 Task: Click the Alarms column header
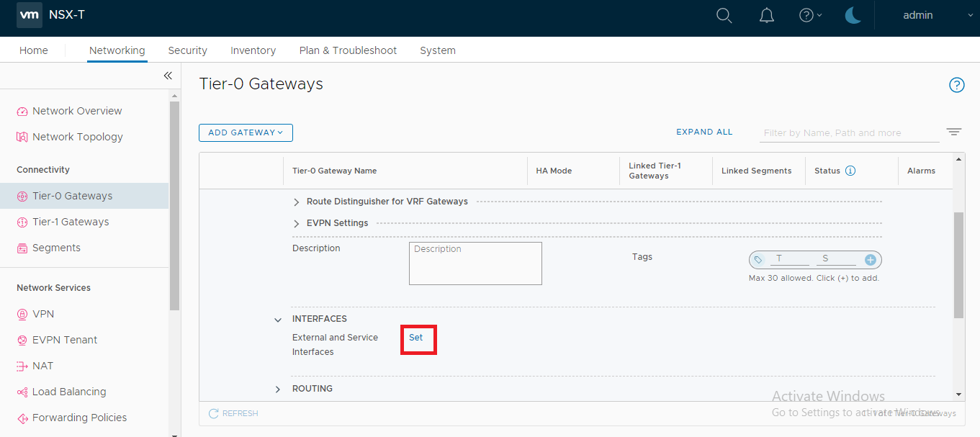click(x=921, y=171)
